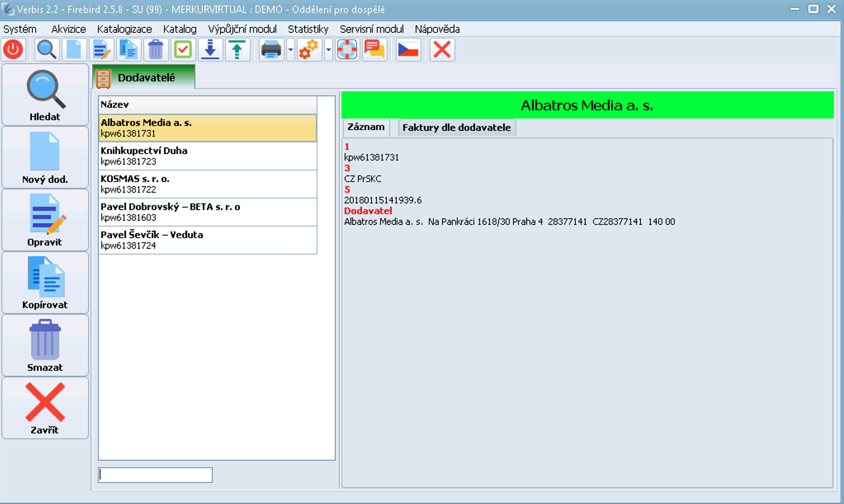Select the Knihkupectví Duha row
This screenshot has width=844, height=504.
click(x=208, y=156)
